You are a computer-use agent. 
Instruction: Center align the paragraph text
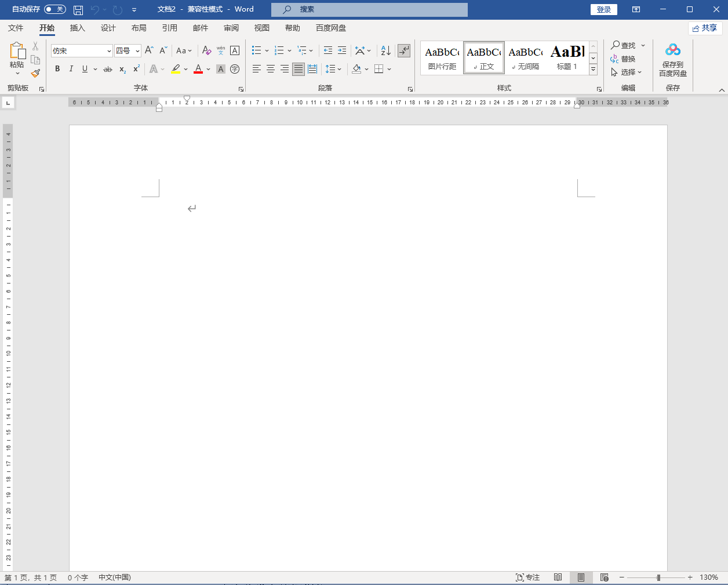coord(271,69)
